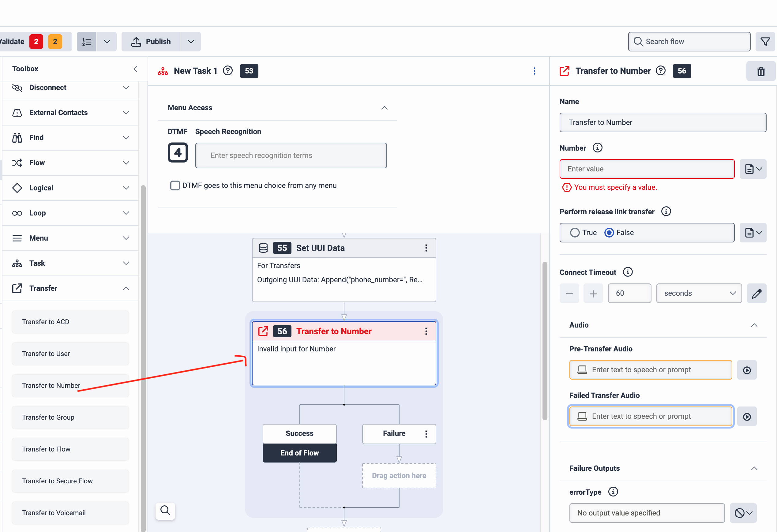This screenshot has height=532, width=777.
Task: Click the numbered list view icon
Action: click(x=87, y=41)
